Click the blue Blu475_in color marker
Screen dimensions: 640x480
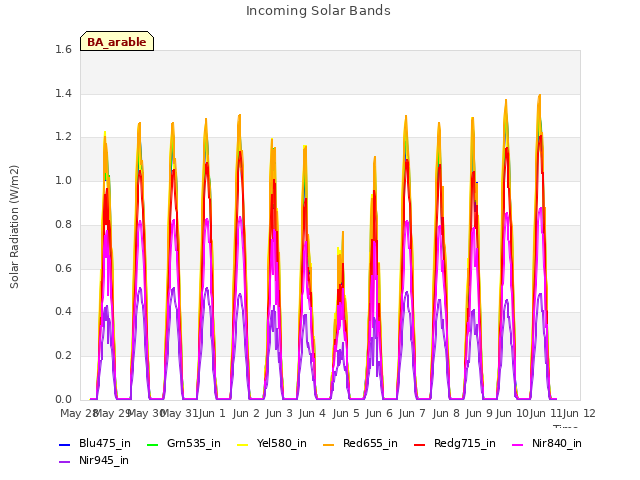64,444
